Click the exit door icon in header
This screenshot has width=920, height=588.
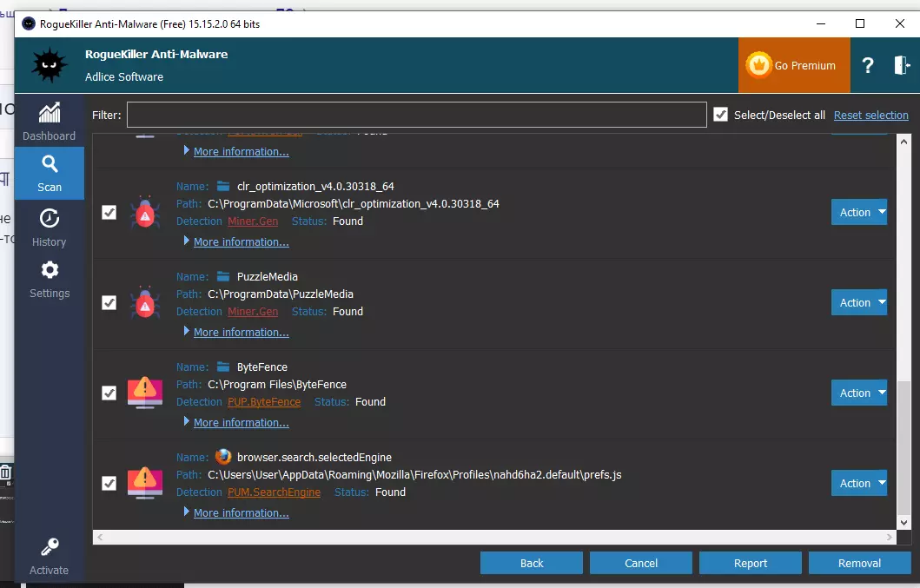902,65
